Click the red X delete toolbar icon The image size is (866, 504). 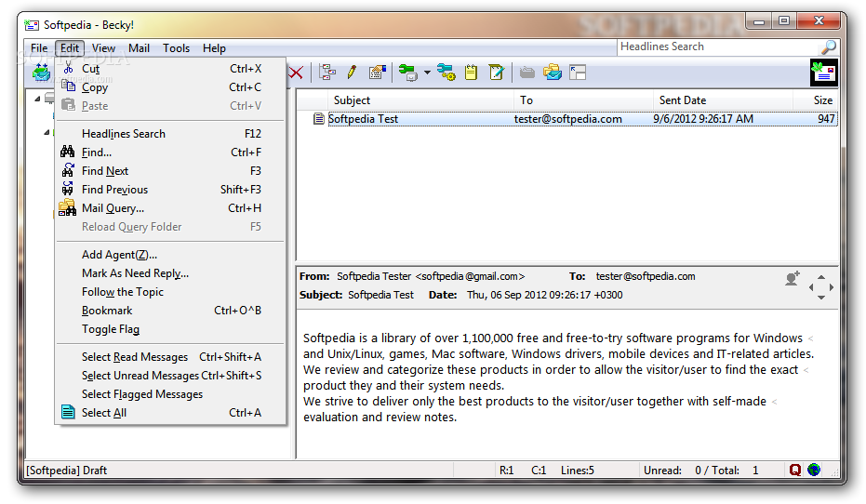pyautogui.click(x=296, y=73)
